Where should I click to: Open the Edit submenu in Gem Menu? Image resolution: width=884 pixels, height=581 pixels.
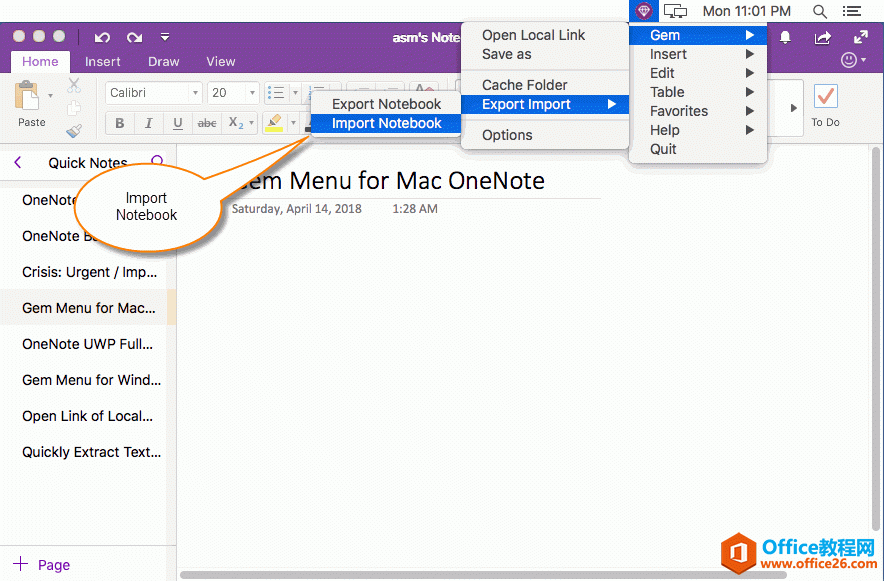point(698,73)
